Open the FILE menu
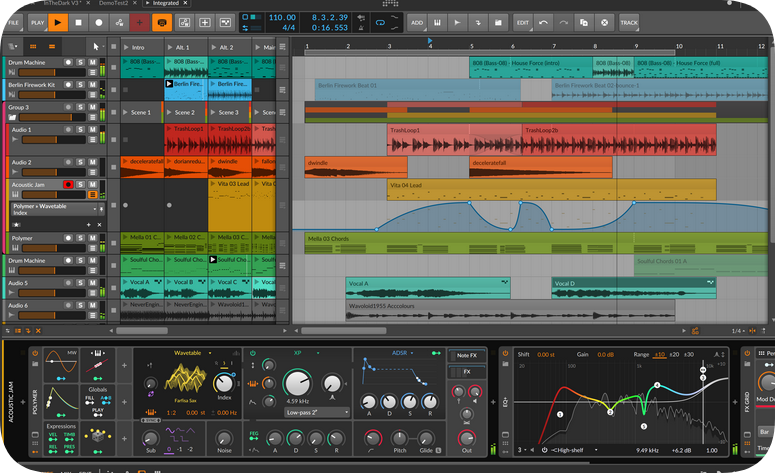 [13, 23]
